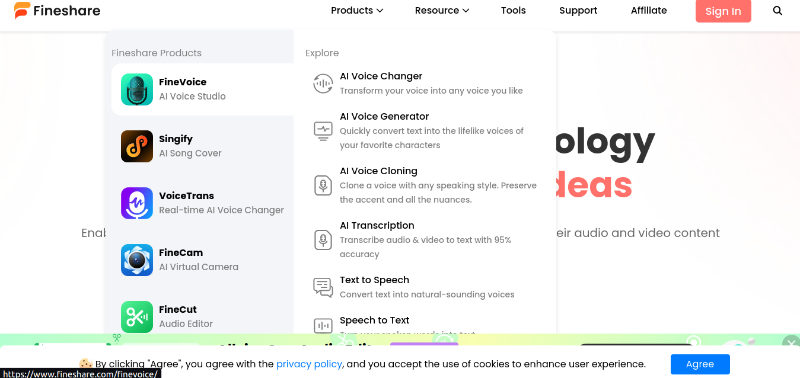Open the search magnifier icon
The width and height of the screenshot is (800, 378).
click(x=777, y=11)
